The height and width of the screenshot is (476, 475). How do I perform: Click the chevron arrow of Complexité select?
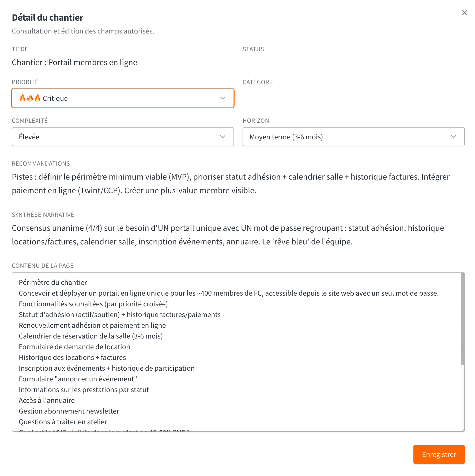(x=223, y=137)
